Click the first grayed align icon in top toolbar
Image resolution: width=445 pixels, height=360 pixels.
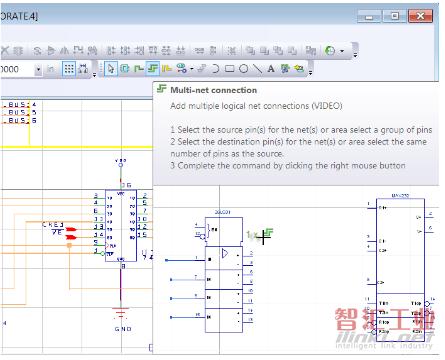tap(111, 51)
